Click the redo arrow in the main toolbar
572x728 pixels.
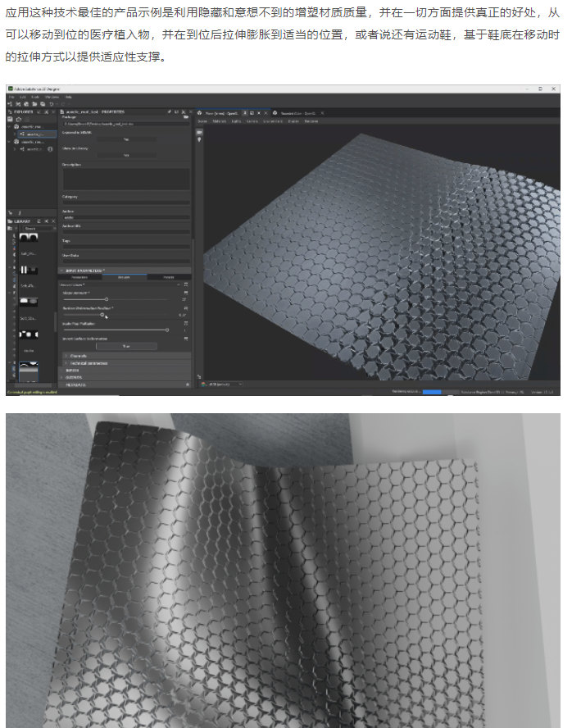coord(63,104)
